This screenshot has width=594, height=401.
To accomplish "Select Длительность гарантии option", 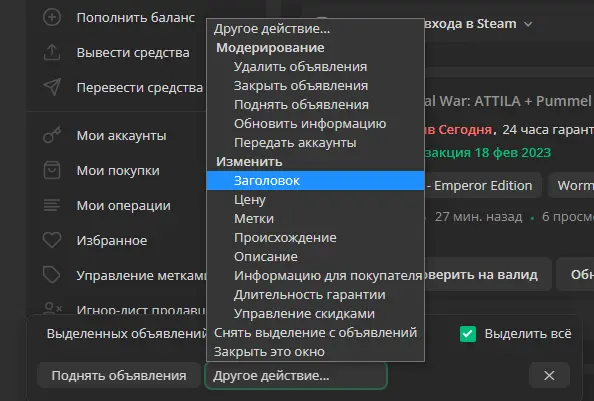I will click(315, 295).
